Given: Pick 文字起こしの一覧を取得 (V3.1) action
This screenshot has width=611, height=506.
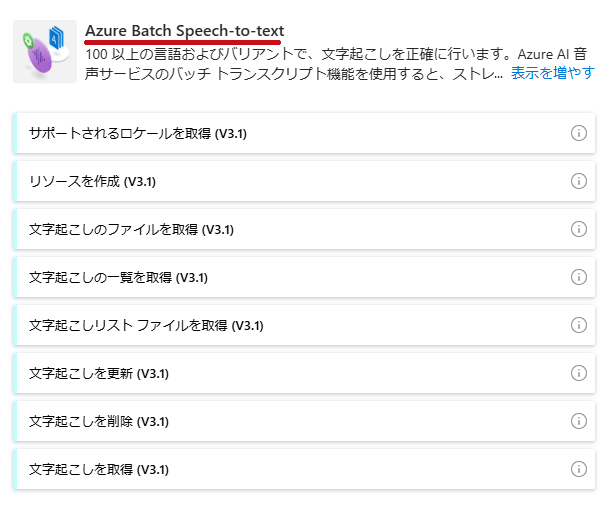Looking at the screenshot, I should 304,277.
